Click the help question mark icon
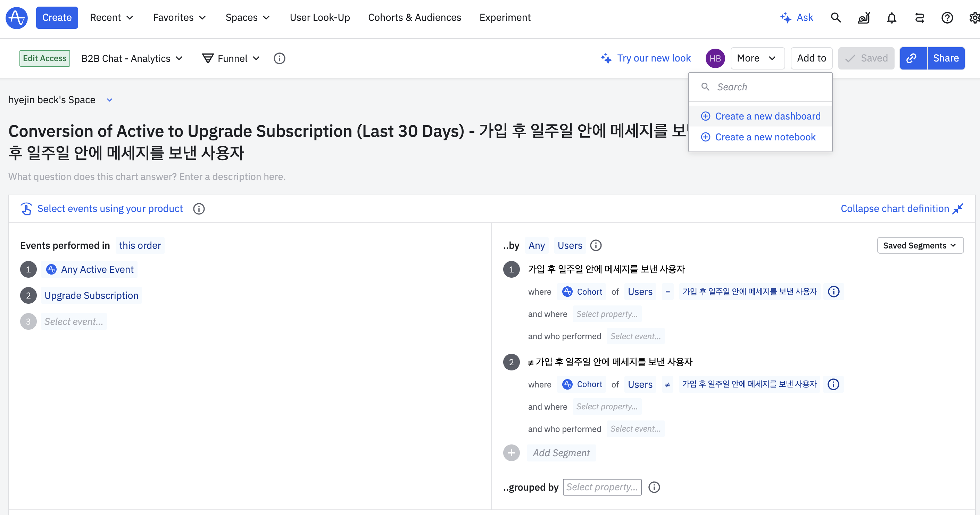 point(947,17)
